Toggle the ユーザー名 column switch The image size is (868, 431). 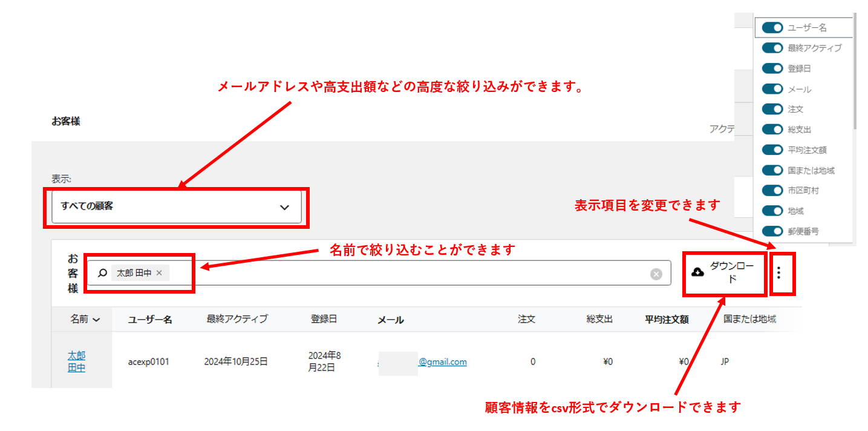click(772, 28)
